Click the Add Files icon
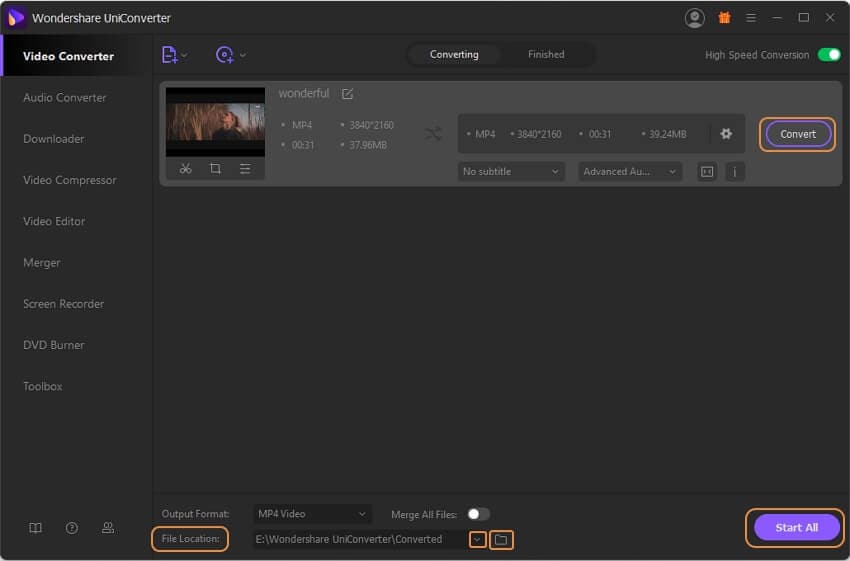This screenshot has width=850, height=561. click(x=169, y=55)
